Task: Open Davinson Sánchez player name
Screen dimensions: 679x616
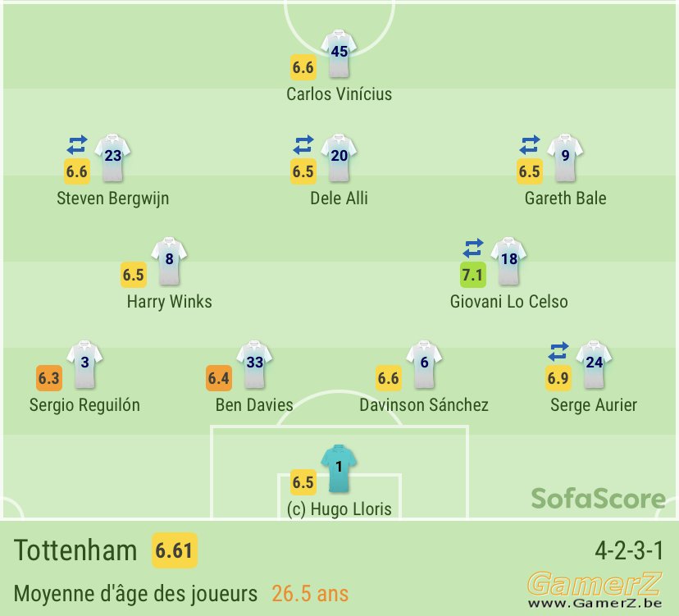Action: tap(424, 405)
